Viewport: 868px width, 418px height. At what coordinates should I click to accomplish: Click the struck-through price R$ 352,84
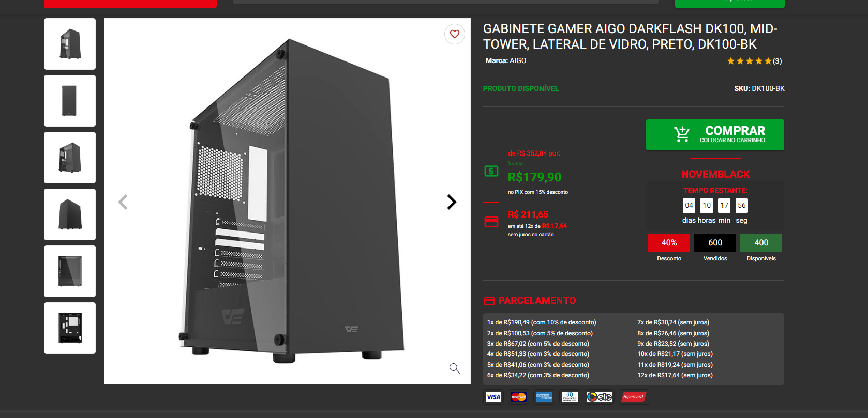click(x=532, y=153)
